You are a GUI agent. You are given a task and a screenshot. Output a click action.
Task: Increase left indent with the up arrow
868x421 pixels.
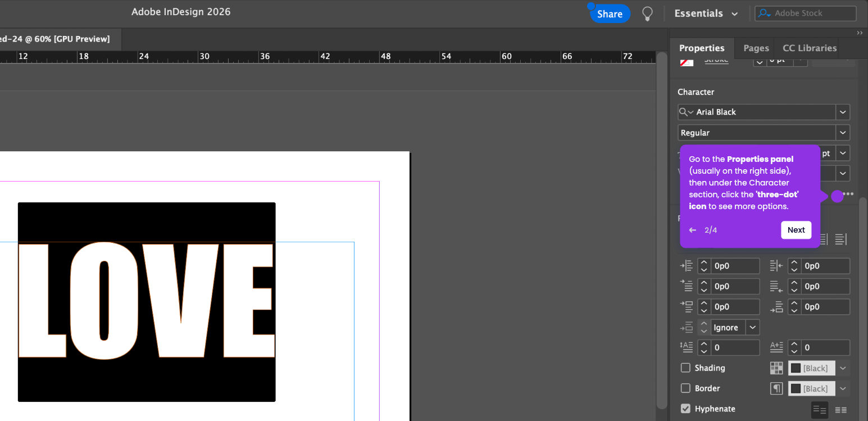point(704,262)
